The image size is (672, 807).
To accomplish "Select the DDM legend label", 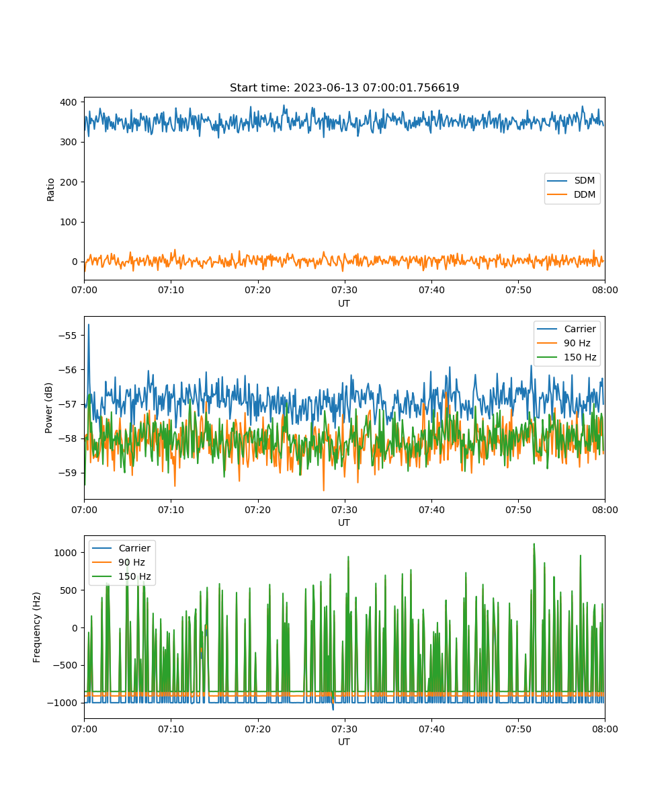I will click(x=585, y=194).
